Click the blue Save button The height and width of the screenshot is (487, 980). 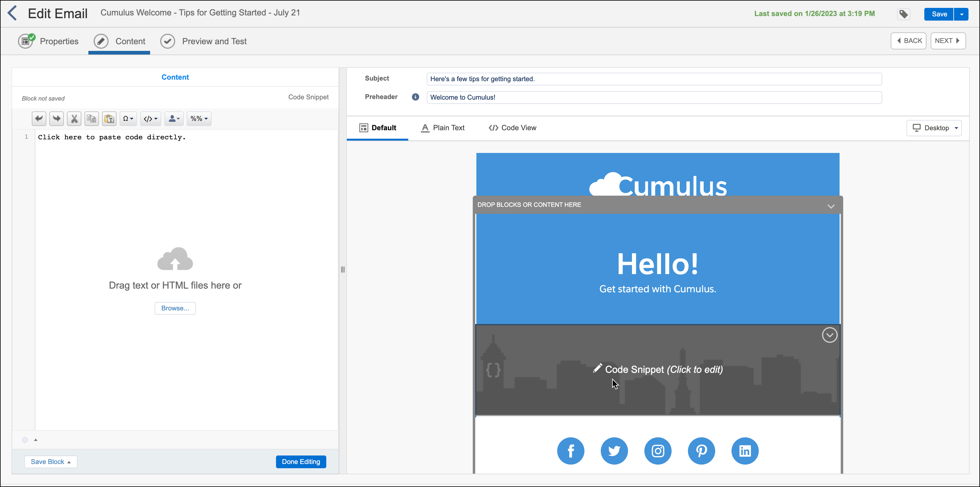point(939,14)
